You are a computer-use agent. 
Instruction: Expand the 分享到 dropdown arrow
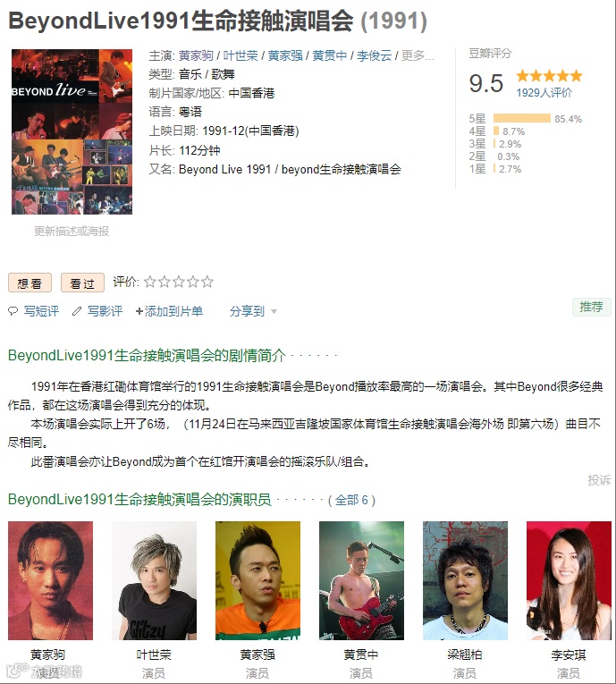(274, 311)
